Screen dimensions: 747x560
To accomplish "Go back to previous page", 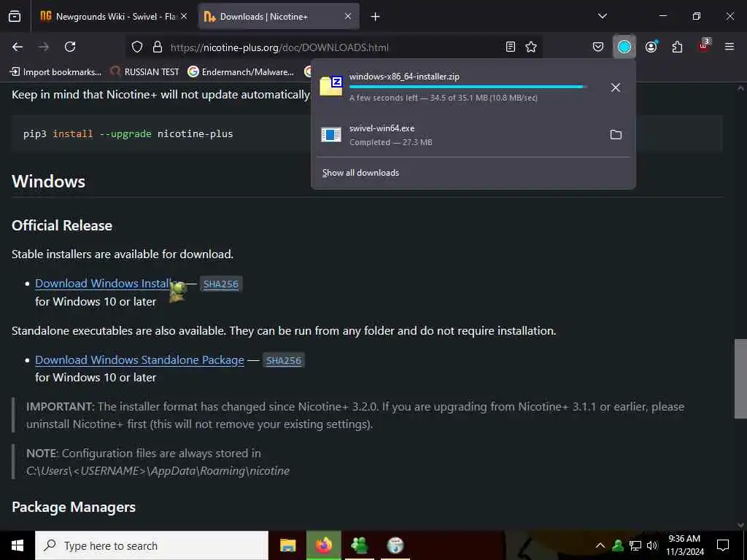I will click(x=18, y=47).
